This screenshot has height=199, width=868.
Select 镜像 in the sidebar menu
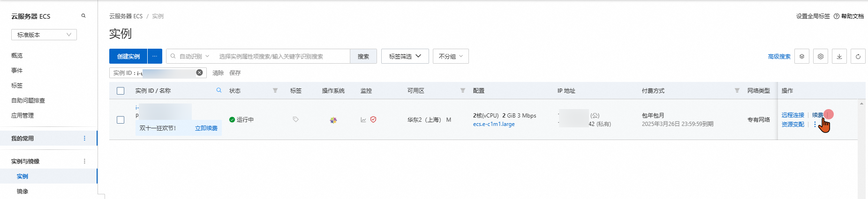point(23,191)
